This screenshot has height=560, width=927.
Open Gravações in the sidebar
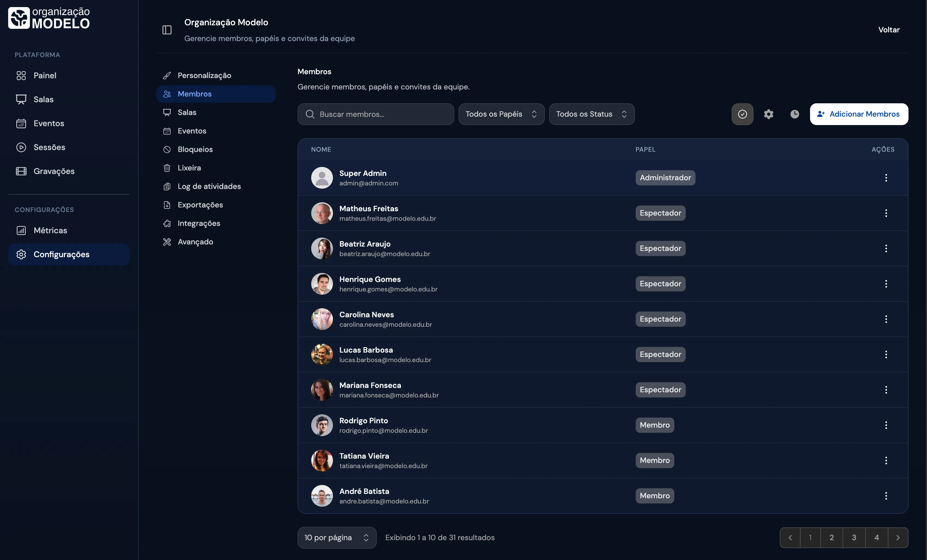[x=54, y=171]
